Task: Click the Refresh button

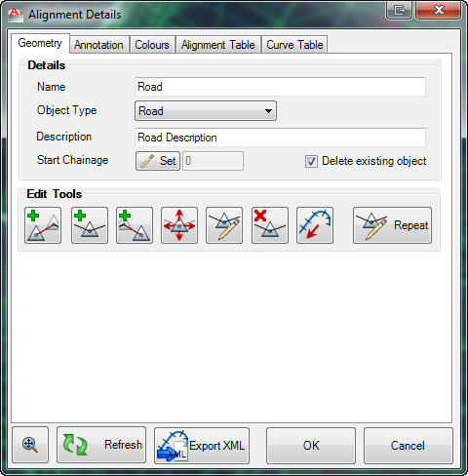Action: point(101,445)
